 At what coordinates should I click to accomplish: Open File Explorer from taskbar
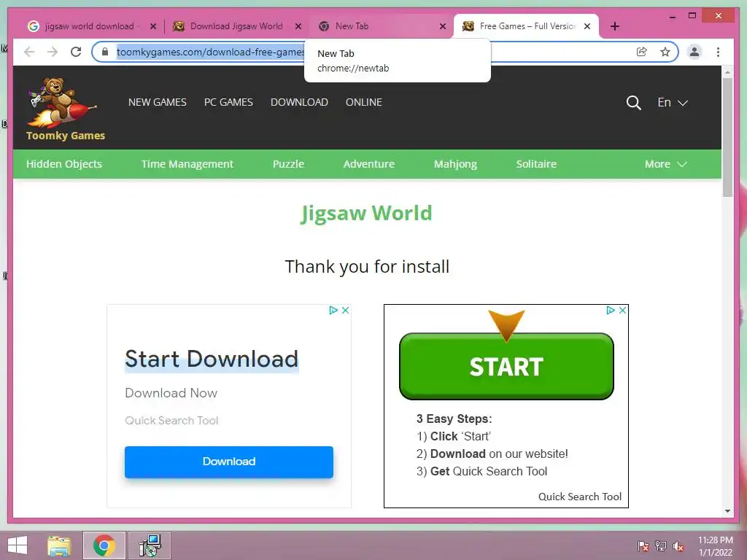click(60, 545)
